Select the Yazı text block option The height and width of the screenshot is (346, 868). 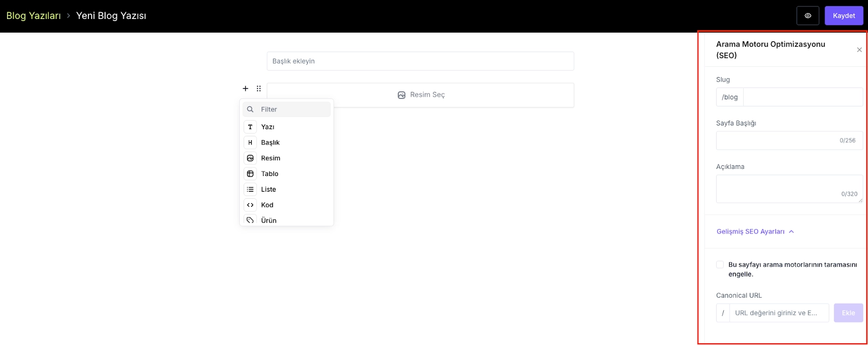click(267, 127)
